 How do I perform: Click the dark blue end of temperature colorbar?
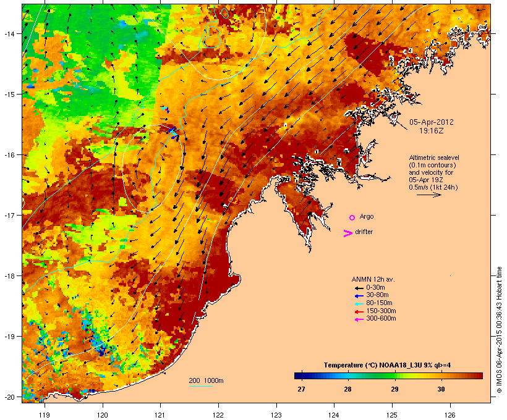[x=298, y=376]
